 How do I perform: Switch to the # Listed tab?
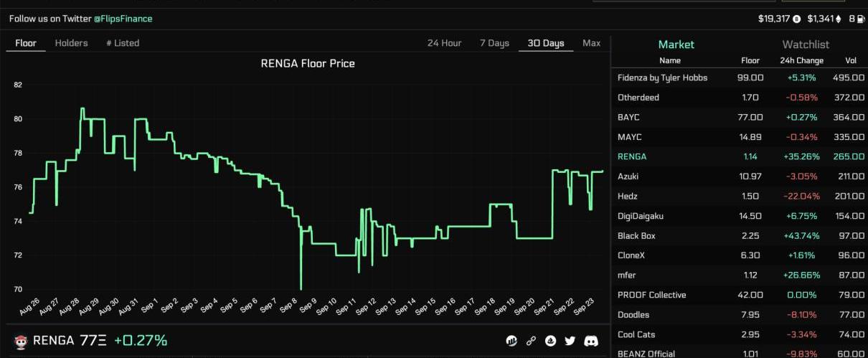pyautogui.click(x=123, y=43)
